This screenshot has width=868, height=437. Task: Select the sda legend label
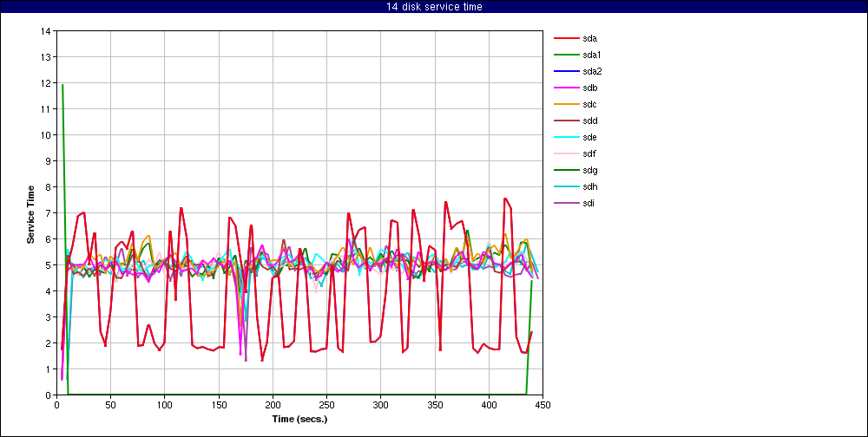(589, 38)
